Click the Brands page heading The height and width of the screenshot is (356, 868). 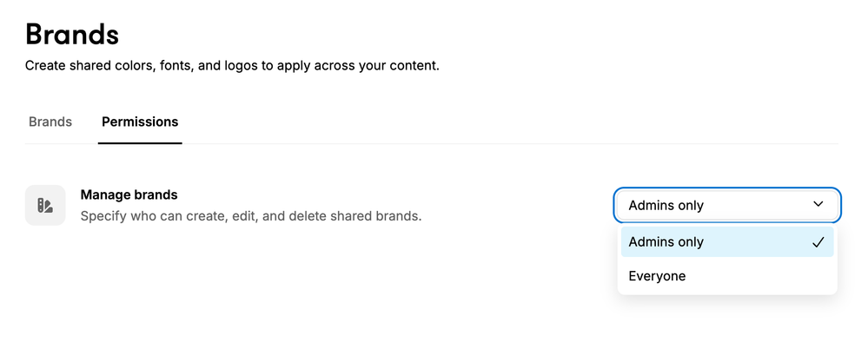72,34
